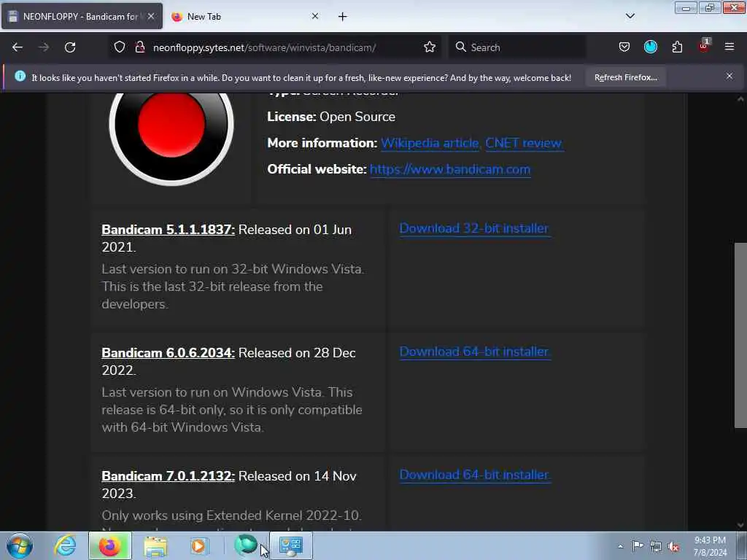Click the Firefox taskbar icon

pos(109,545)
